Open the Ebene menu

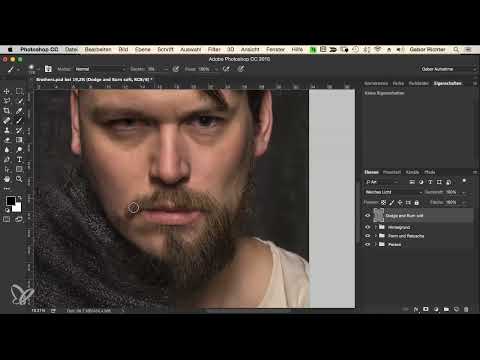tap(143, 49)
